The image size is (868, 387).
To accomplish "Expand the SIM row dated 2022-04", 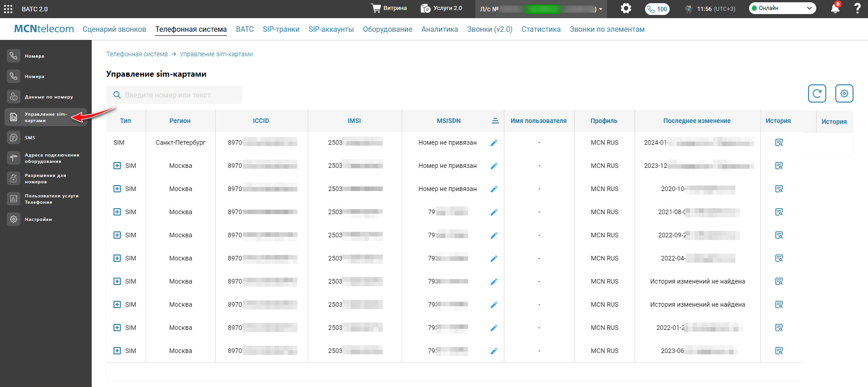I will [x=117, y=258].
